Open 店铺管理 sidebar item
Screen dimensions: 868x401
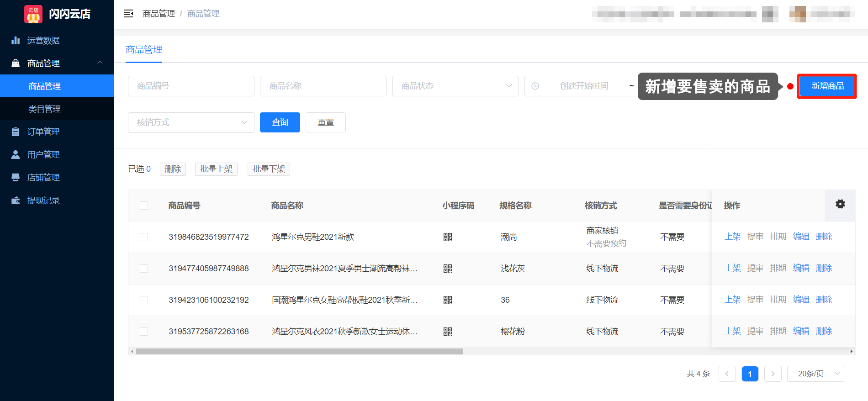[x=57, y=177]
